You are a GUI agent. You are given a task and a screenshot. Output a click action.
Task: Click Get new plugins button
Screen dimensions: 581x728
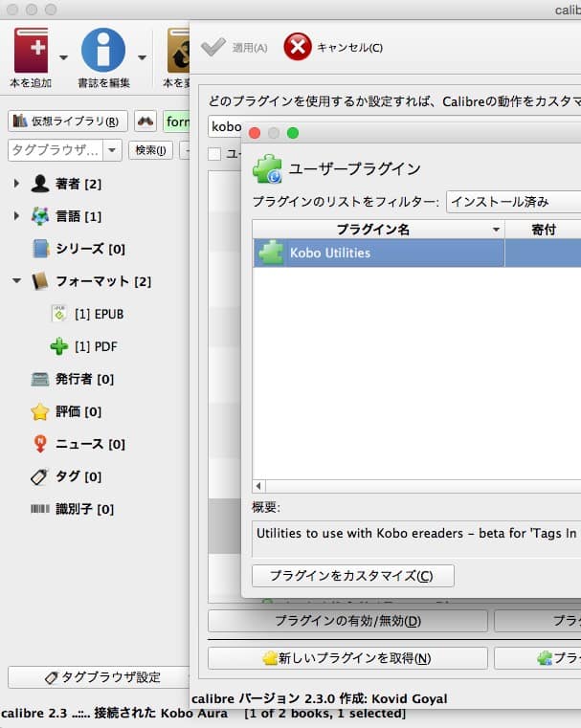click(x=347, y=658)
